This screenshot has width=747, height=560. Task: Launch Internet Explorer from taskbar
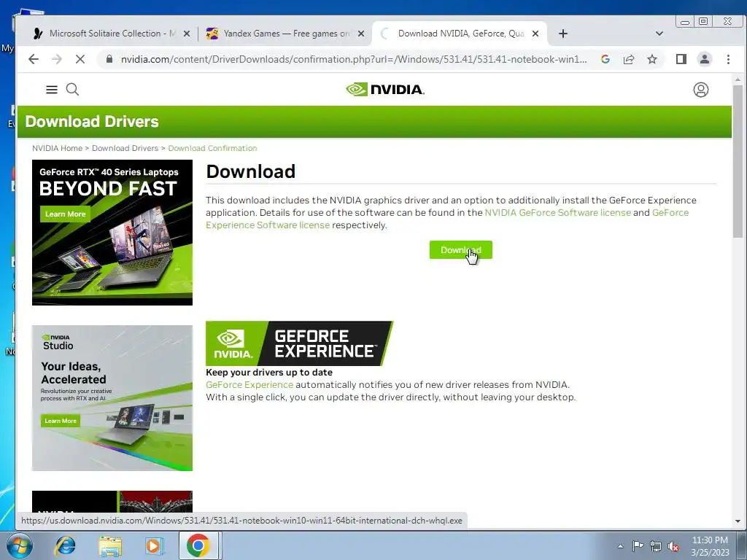click(65, 545)
